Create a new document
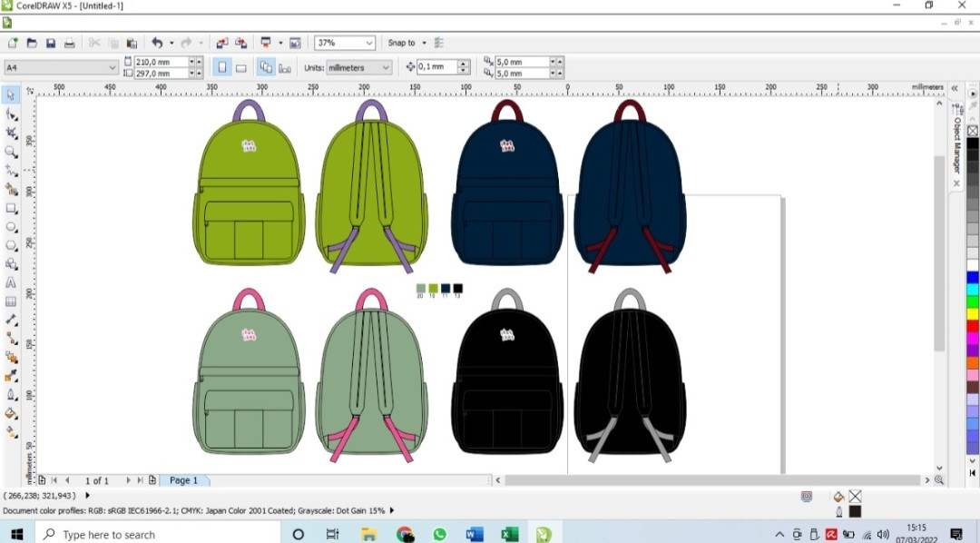 pyautogui.click(x=13, y=43)
